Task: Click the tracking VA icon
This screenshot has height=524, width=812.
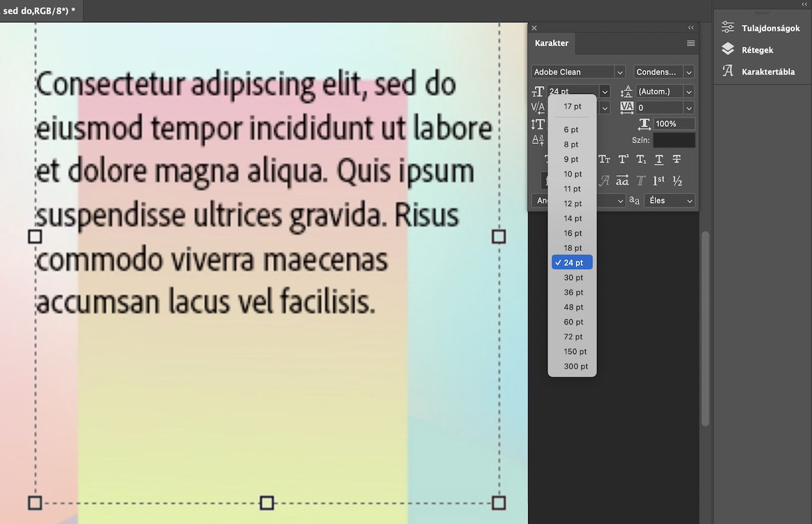Action: tap(627, 107)
